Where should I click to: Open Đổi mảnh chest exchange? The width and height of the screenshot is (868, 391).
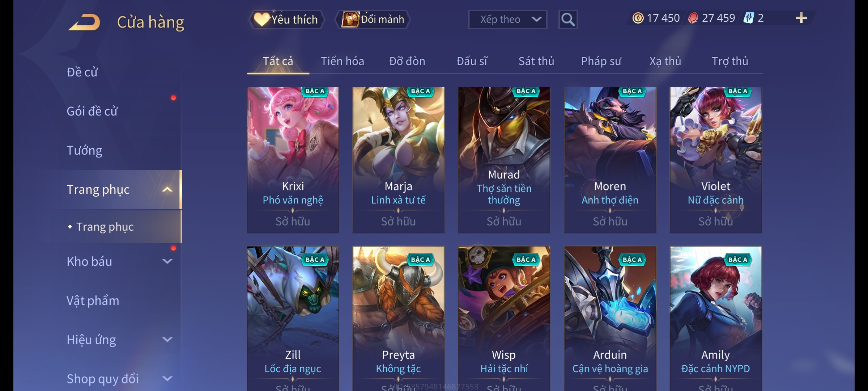tap(373, 19)
